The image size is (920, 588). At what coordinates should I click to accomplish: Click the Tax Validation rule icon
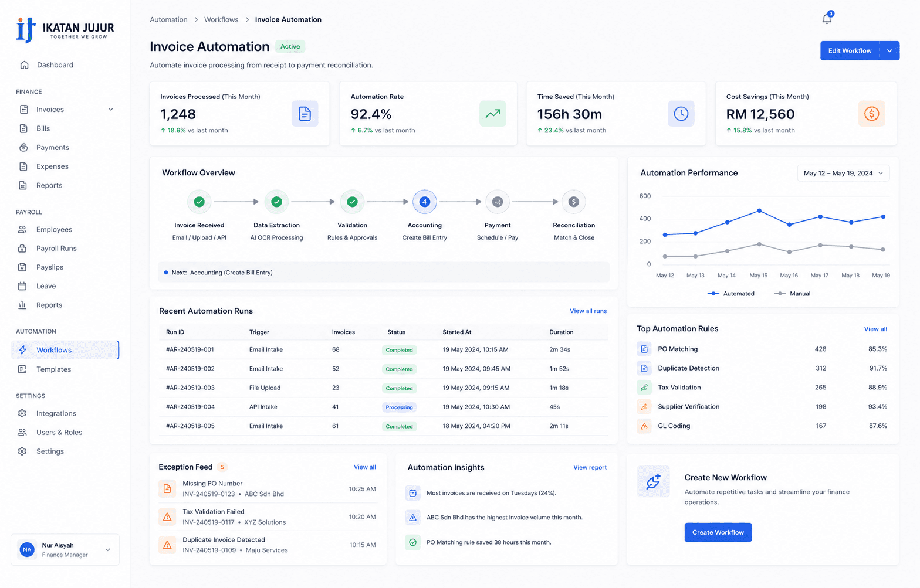[644, 388]
